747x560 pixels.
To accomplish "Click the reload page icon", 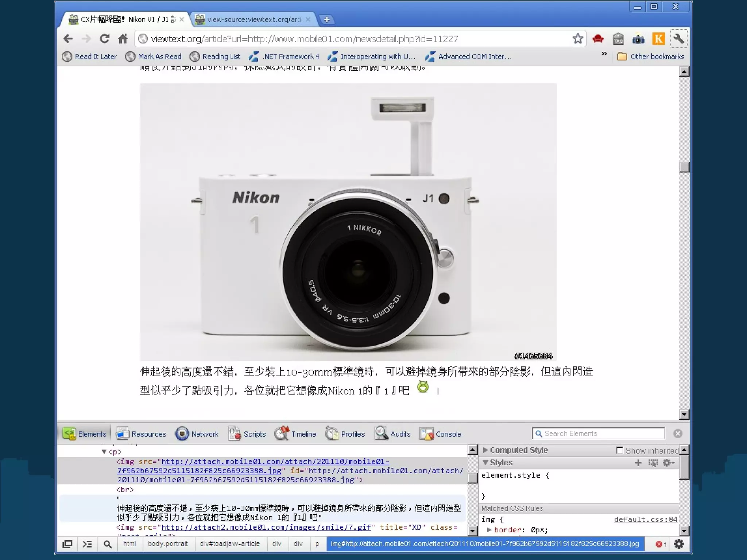I will tap(105, 39).
